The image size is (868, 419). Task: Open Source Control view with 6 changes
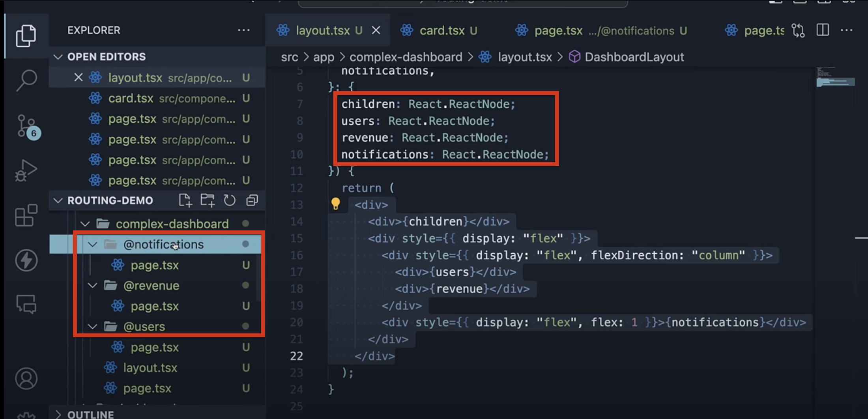click(x=28, y=127)
